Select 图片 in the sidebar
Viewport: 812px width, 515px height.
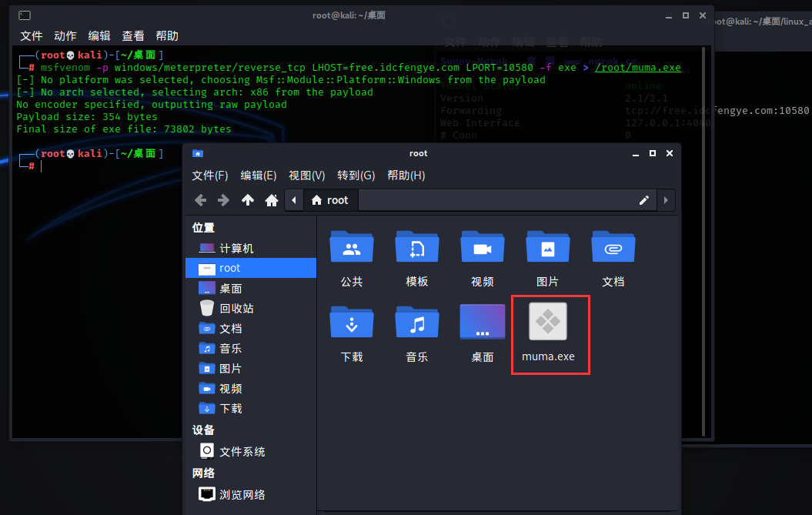[x=251, y=369]
